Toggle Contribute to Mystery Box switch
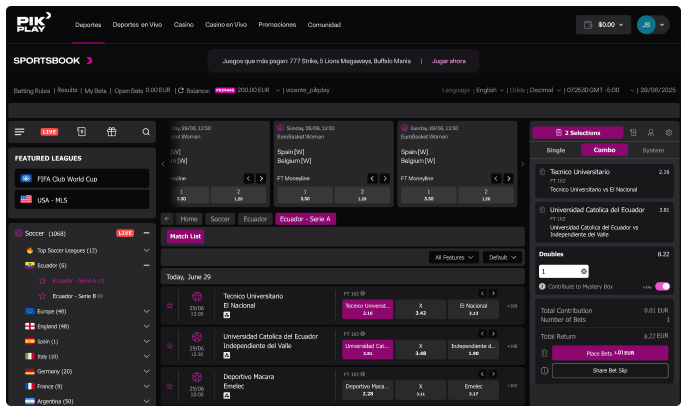This screenshot has width=687, height=412. pos(662,286)
